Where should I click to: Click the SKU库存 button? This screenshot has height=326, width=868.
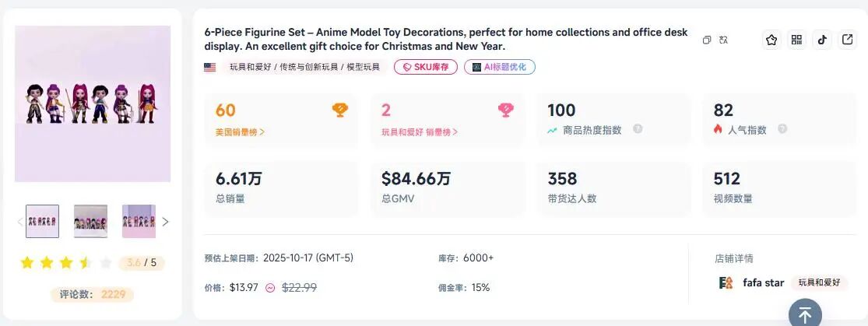[426, 68]
